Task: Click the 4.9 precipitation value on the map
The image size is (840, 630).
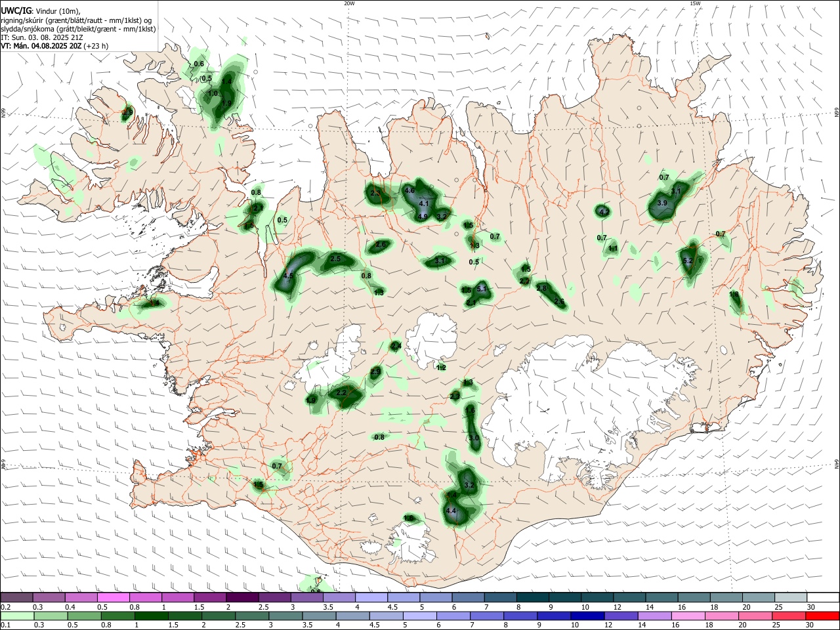Action: pyautogui.click(x=423, y=217)
